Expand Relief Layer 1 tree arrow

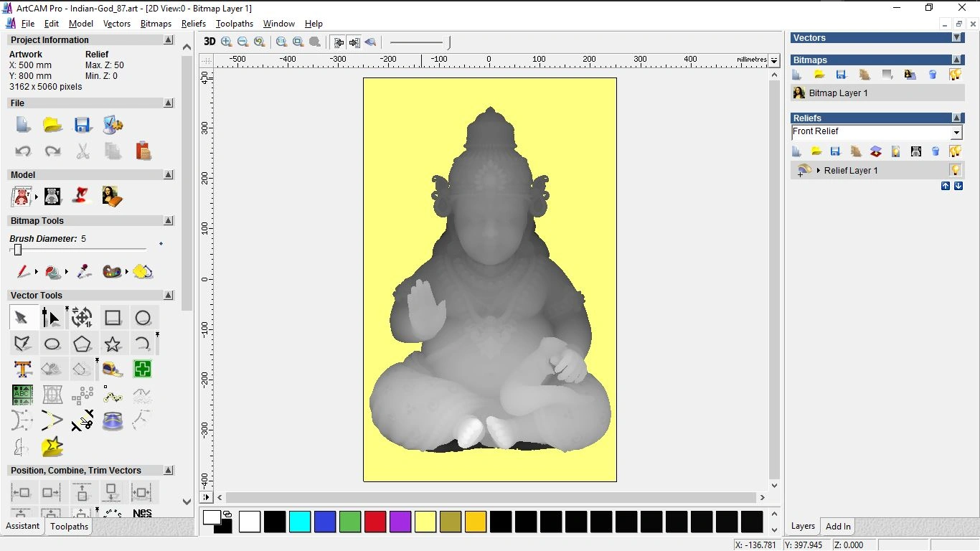click(819, 170)
